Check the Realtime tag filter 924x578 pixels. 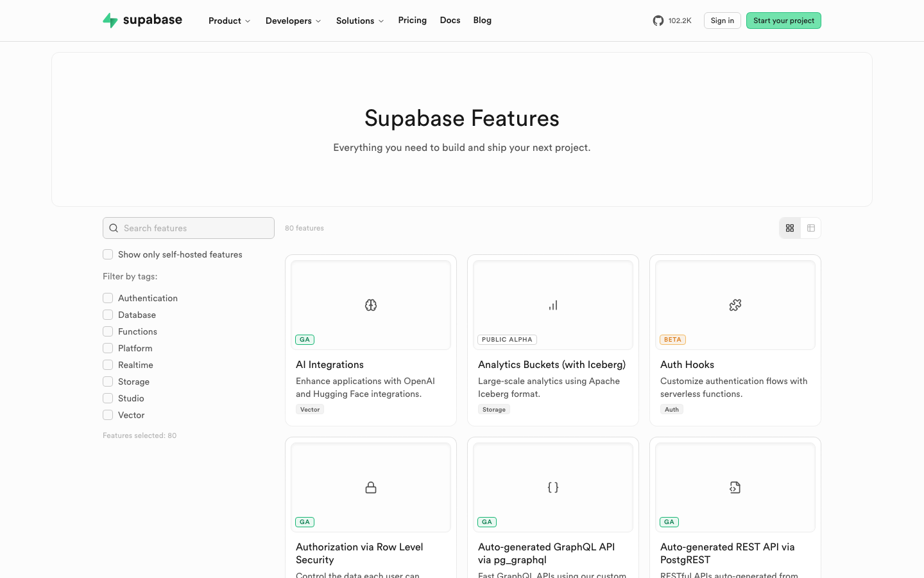pyautogui.click(x=108, y=365)
